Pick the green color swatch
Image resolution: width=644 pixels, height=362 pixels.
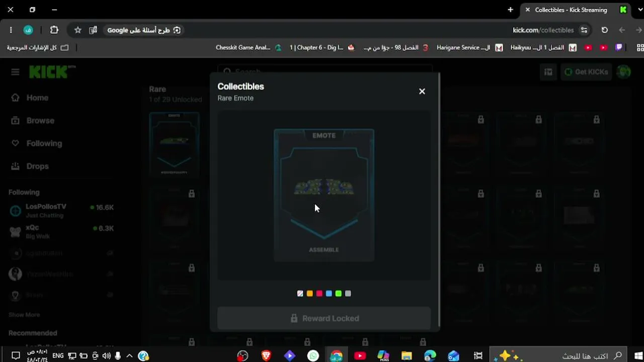(x=339, y=294)
